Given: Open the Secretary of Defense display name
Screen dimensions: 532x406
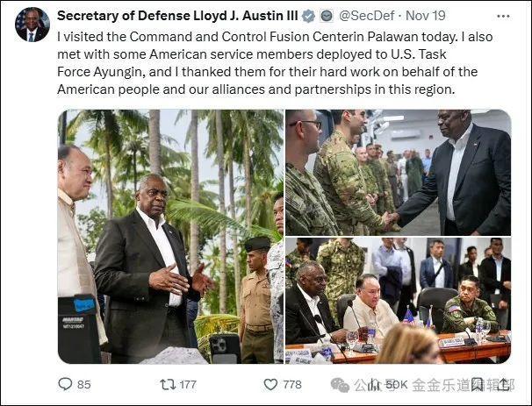Looking at the screenshot, I should coord(177,16).
